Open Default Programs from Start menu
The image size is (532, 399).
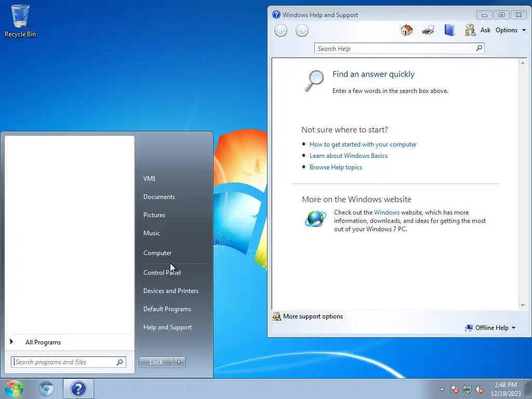(167, 309)
